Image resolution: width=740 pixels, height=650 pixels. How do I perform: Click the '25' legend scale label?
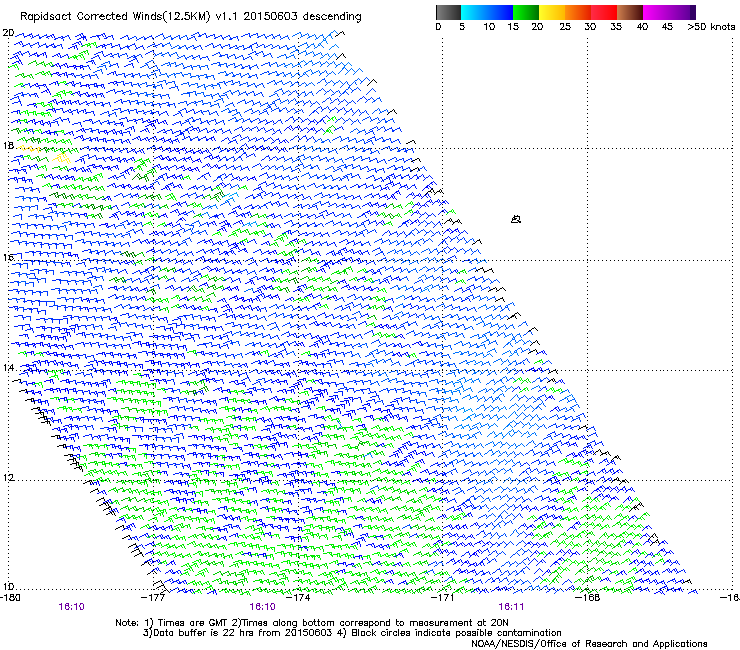pos(565,27)
